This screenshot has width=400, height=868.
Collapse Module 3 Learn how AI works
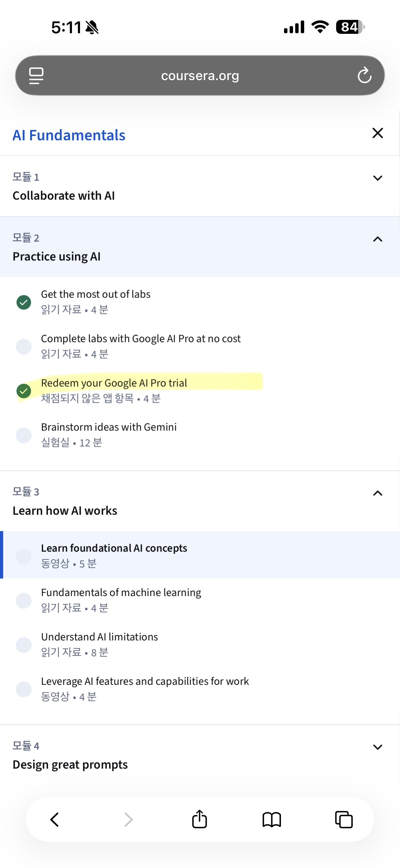pyautogui.click(x=377, y=493)
